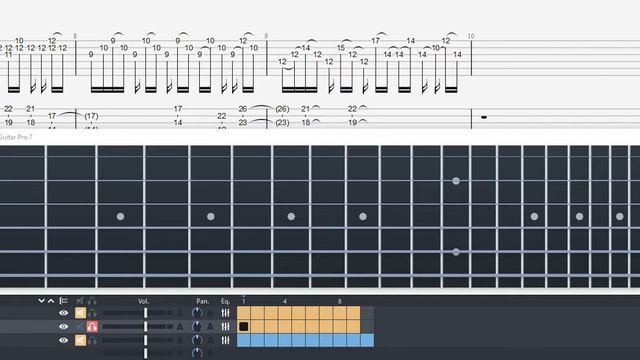The height and width of the screenshot is (360, 640).
Task: Open equalizer for the second track
Action: [x=225, y=327]
